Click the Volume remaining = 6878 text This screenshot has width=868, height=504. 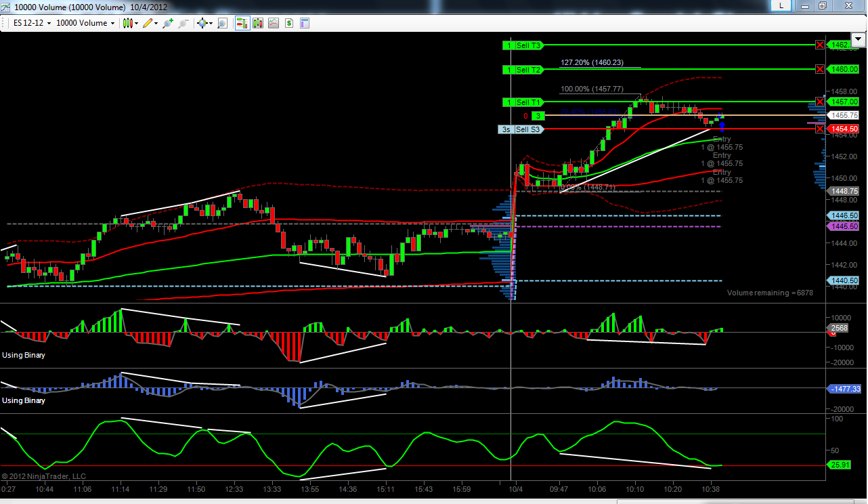(770, 293)
